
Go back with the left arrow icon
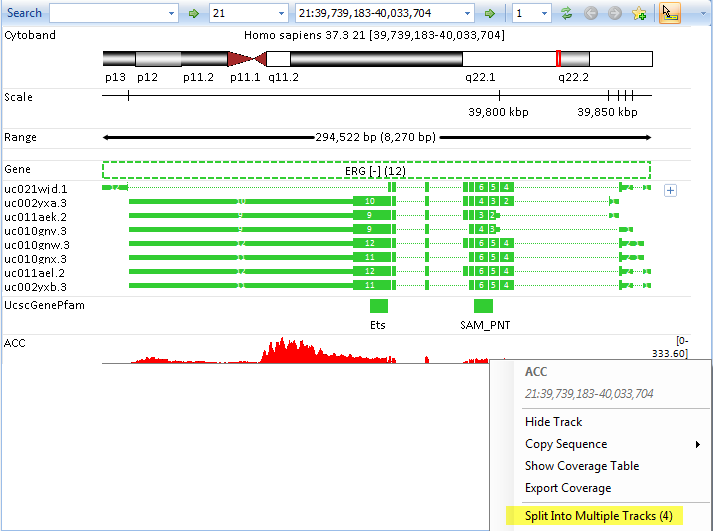pos(591,13)
